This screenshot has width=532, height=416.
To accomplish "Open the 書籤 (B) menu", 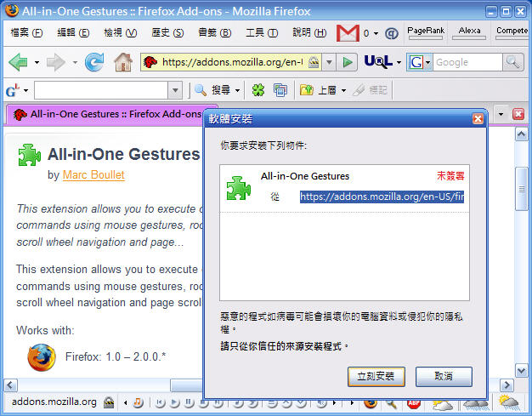I will point(214,32).
